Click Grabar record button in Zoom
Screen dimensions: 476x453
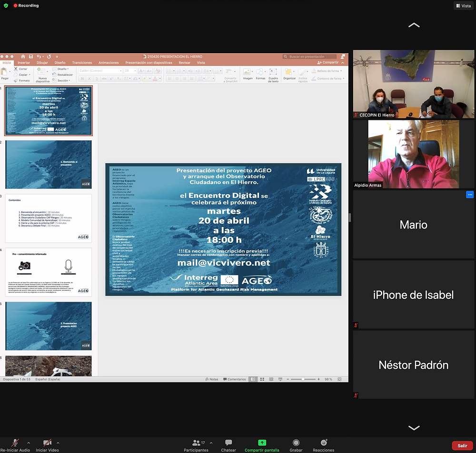tap(296, 445)
